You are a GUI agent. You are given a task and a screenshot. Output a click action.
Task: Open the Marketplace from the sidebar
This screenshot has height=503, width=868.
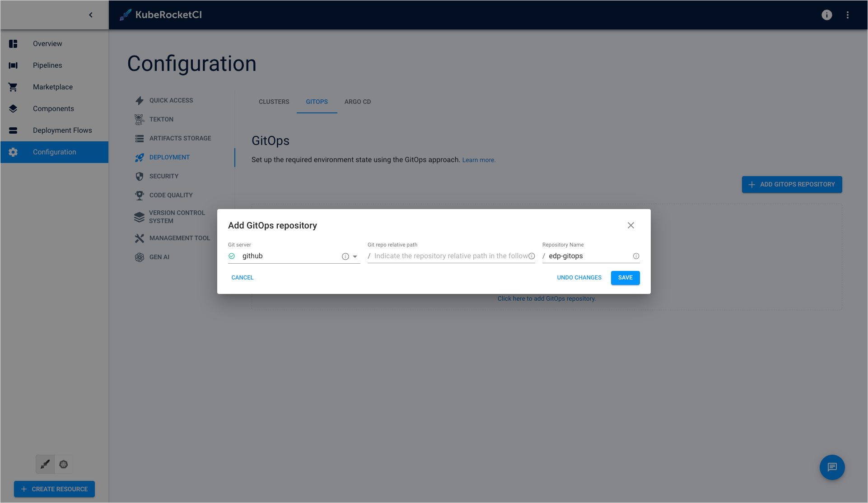(52, 87)
